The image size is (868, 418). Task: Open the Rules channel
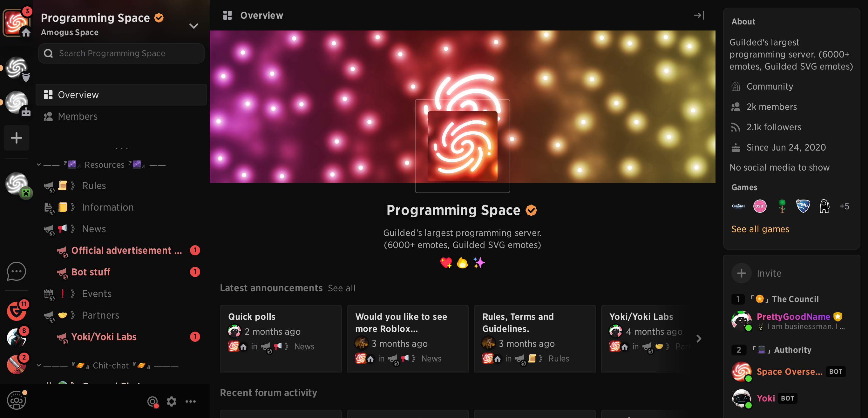[x=94, y=185]
